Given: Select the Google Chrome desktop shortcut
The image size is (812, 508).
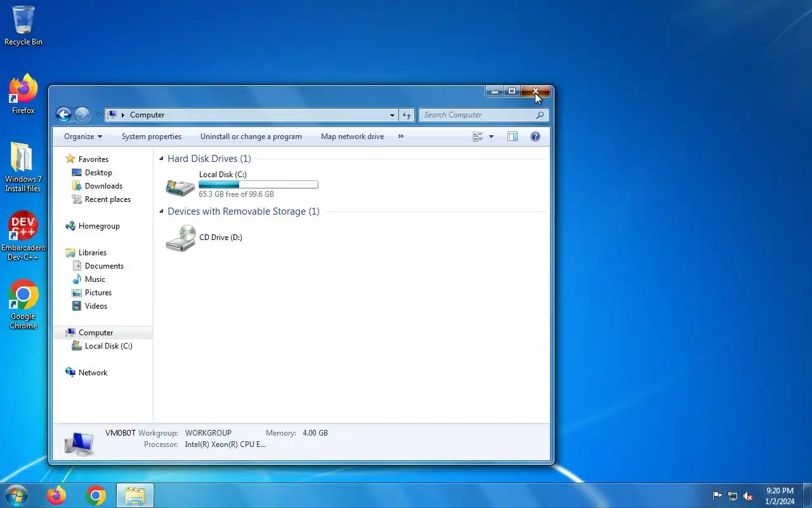Looking at the screenshot, I should (23, 304).
